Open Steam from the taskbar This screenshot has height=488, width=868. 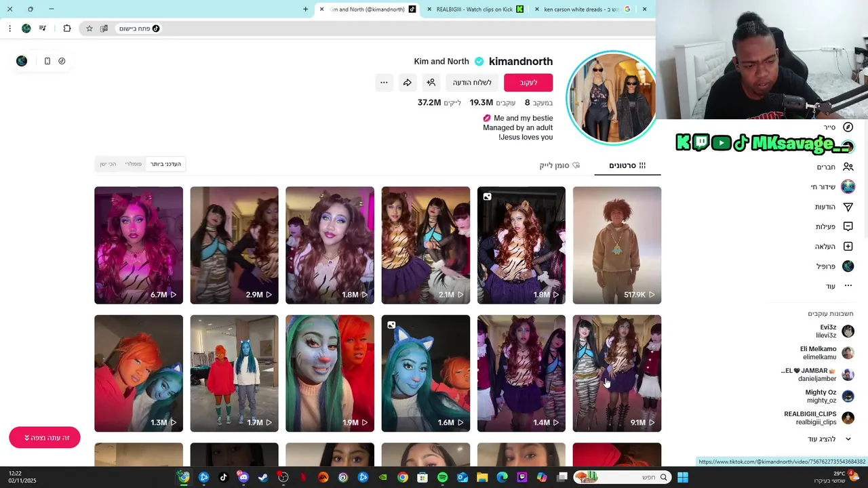(x=263, y=477)
